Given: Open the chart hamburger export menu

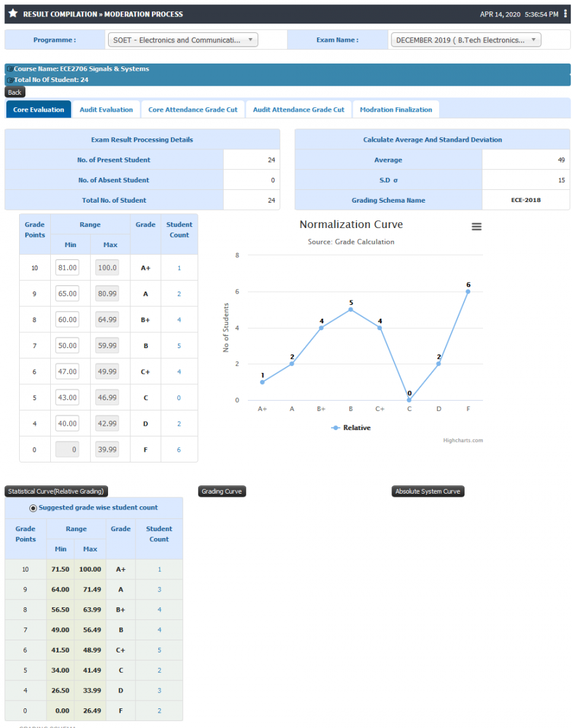Looking at the screenshot, I should click(x=476, y=227).
